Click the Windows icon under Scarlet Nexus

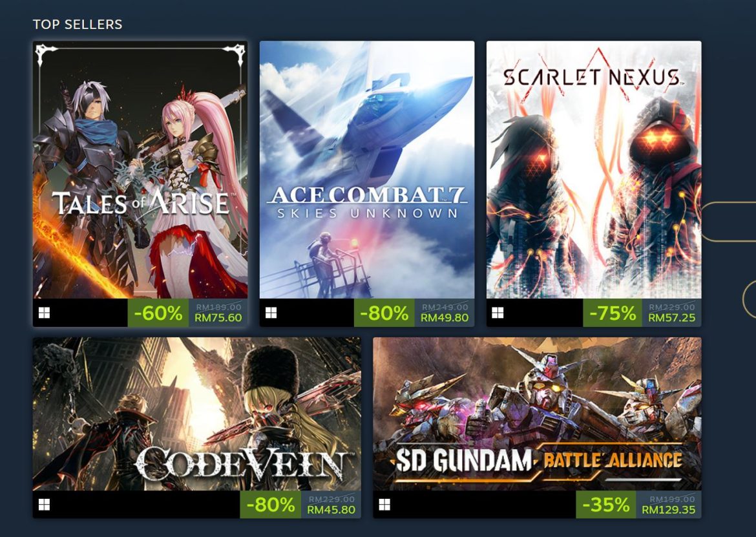click(498, 313)
